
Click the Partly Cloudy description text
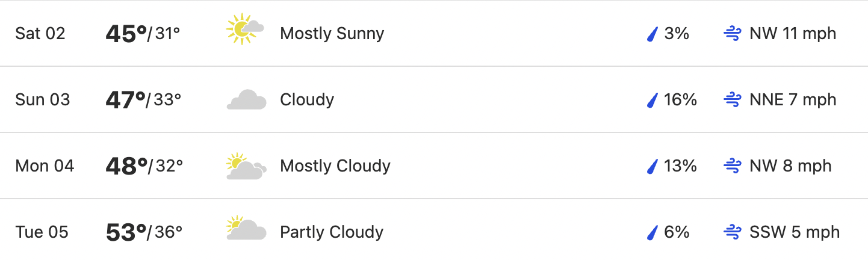(332, 232)
